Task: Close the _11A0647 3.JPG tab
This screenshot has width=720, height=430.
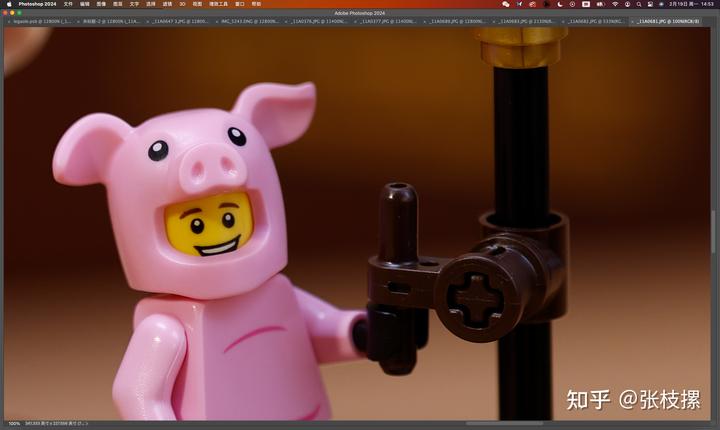Action: pyautogui.click(x=147, y=22)
